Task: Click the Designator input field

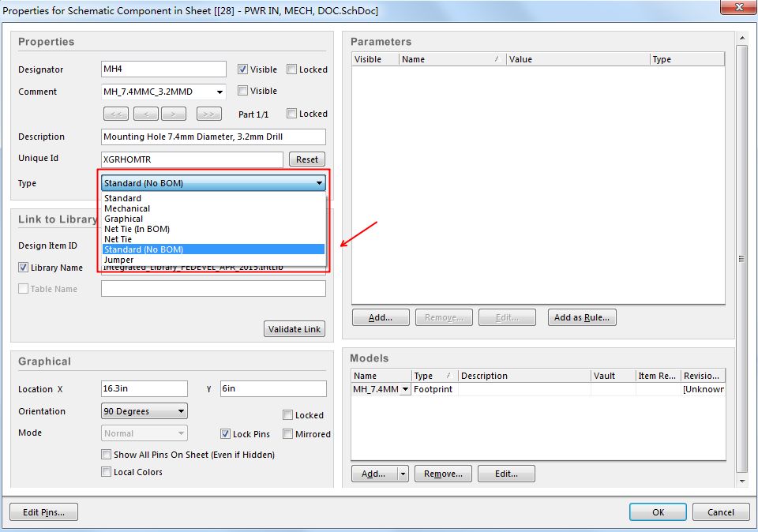Action: 164,69
